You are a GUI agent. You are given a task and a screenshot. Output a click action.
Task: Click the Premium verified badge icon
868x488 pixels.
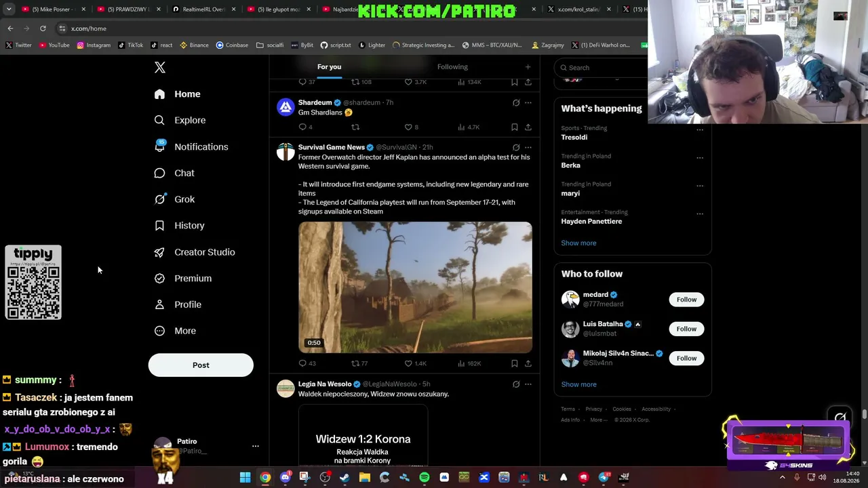click(x=159, y=279)
